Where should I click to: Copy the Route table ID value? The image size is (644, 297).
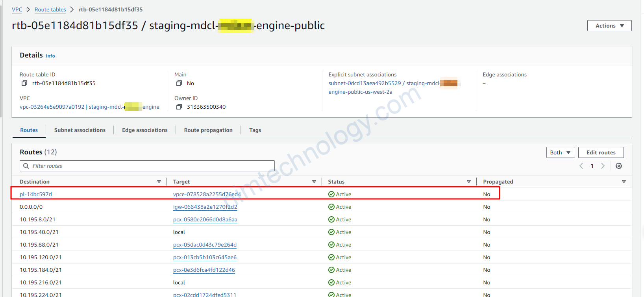24,83
